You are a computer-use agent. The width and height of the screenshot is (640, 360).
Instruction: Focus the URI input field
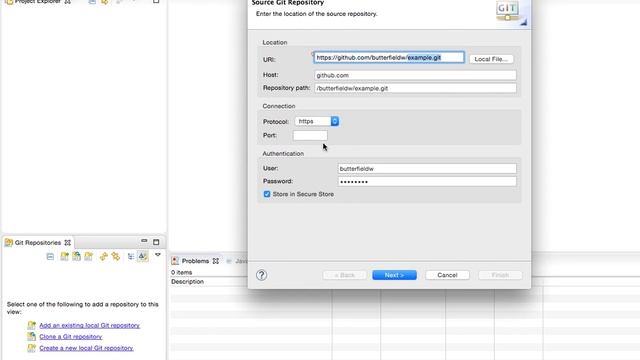389,58
